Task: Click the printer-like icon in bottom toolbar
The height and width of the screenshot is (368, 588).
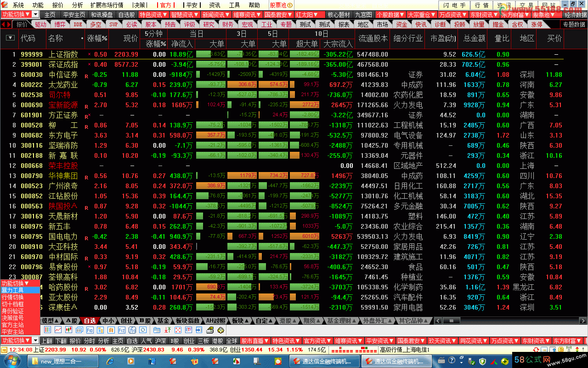Action: point(209,330)
